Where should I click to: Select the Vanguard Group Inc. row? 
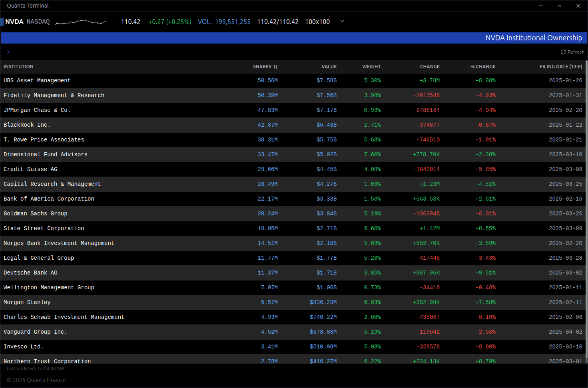(293, 332)
